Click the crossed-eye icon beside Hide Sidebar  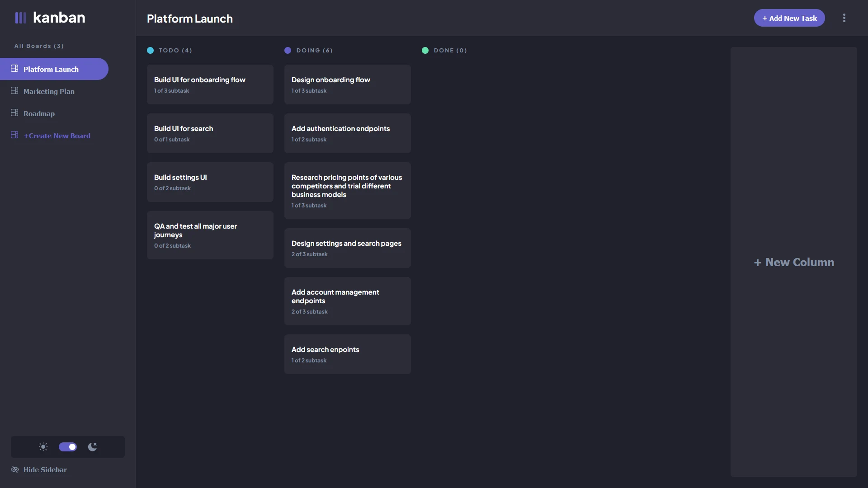click(15, 469)
